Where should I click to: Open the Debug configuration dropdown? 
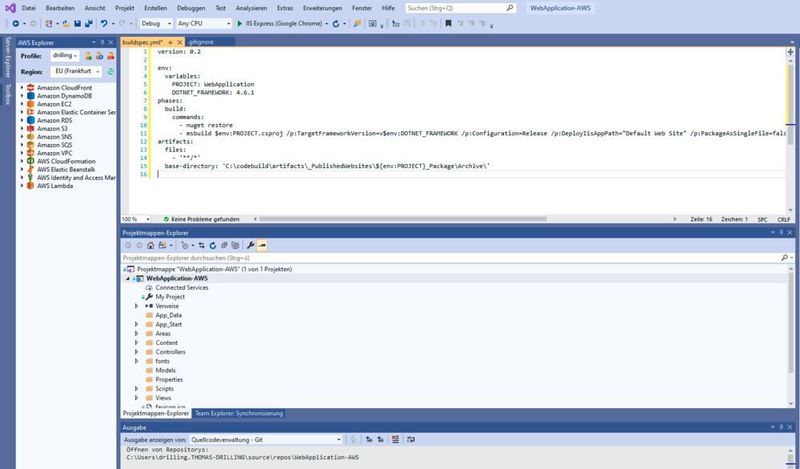coord(156,23)
